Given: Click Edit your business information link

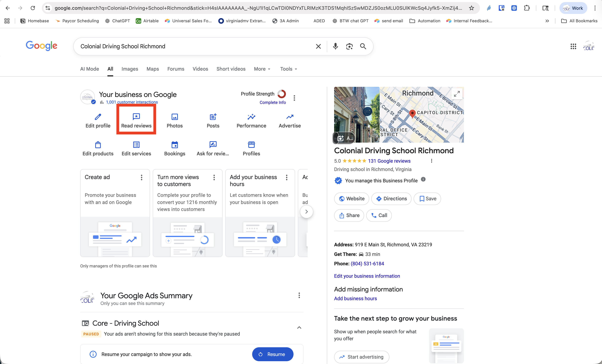Looking at the screenshot, I should pos(367,276).
